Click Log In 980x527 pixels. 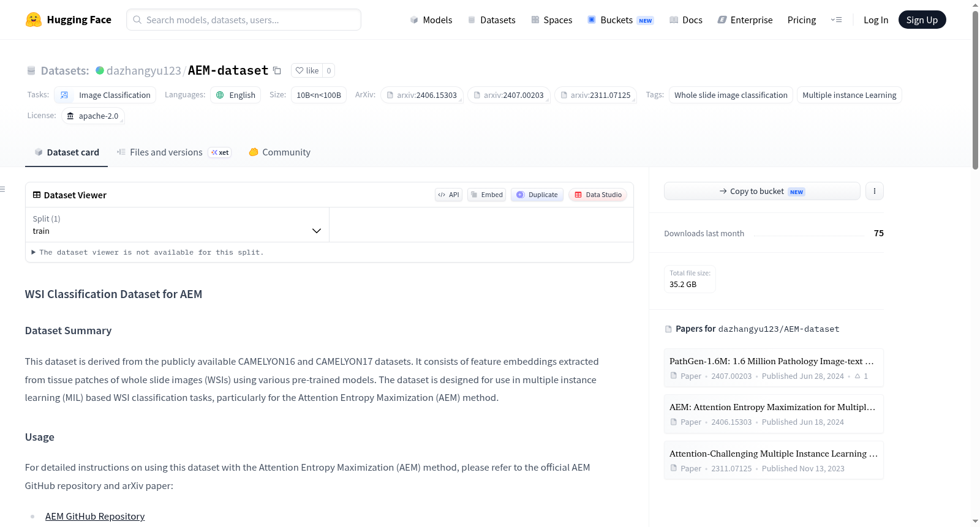point(876,20)
